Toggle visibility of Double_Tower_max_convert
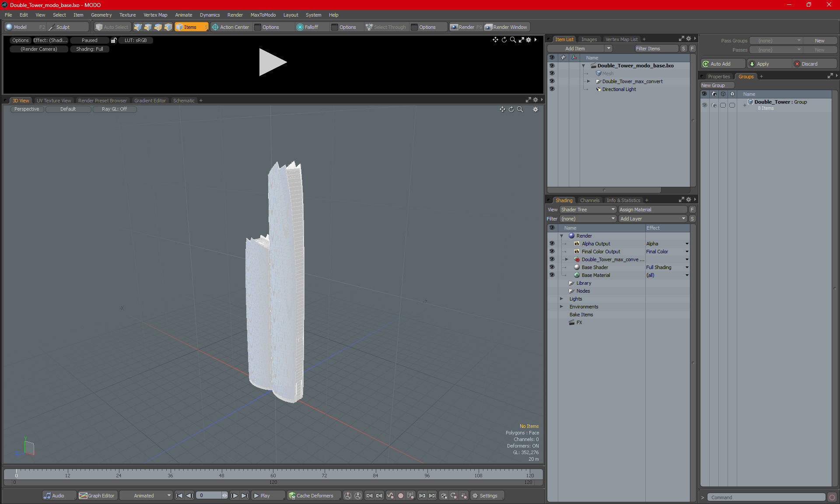 [551, 81]
